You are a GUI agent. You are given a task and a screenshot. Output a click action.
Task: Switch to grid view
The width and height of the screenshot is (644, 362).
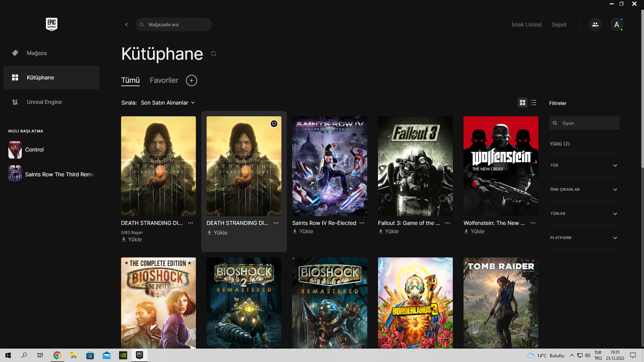pos(522,103)
